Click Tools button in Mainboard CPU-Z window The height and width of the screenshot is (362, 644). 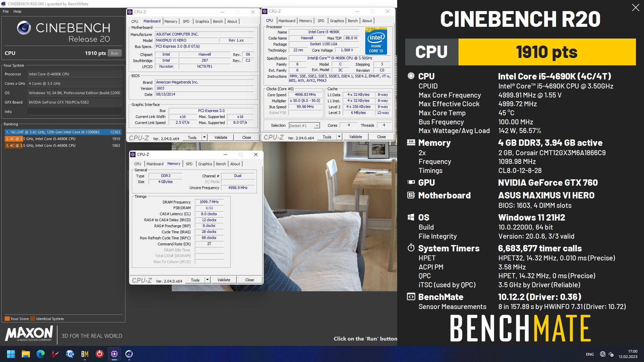192,137
